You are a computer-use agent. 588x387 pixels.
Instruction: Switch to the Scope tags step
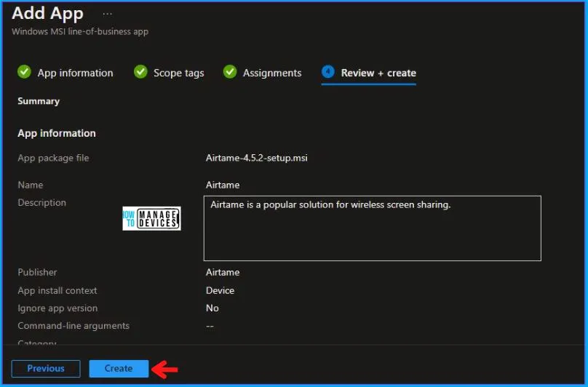178,73
